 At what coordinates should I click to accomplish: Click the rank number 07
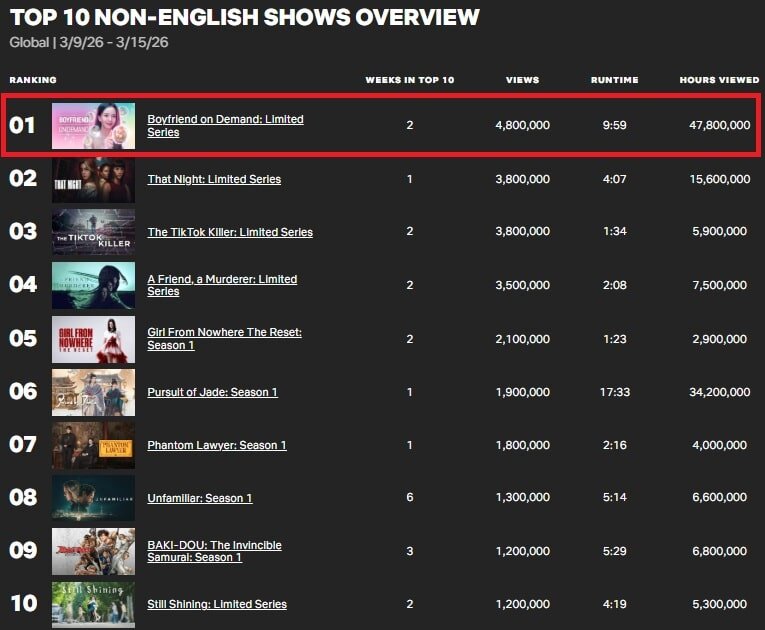point(23,445)
